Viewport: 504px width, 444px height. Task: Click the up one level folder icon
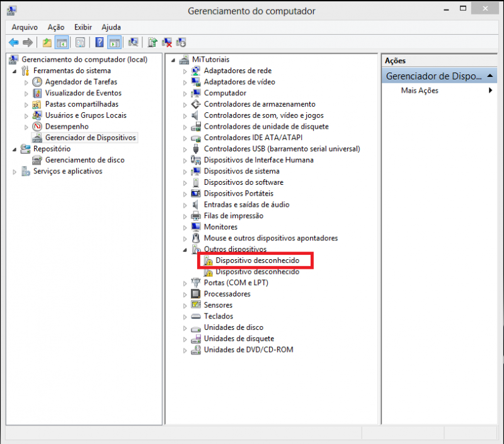pyautogui.click(x=47, y=43)
